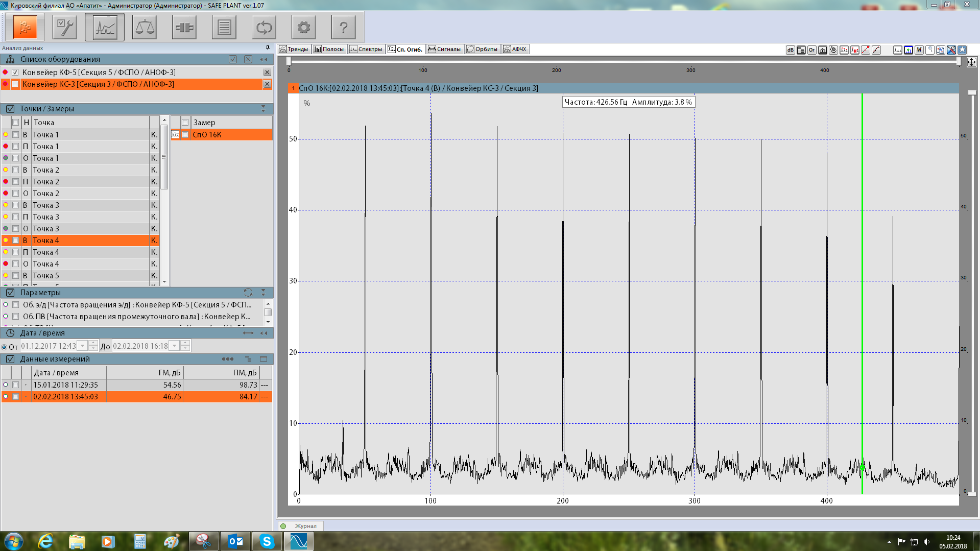Toggle the Параметры section checkbox
This screenshot has width=980, height=551.
tap(10, 293)
